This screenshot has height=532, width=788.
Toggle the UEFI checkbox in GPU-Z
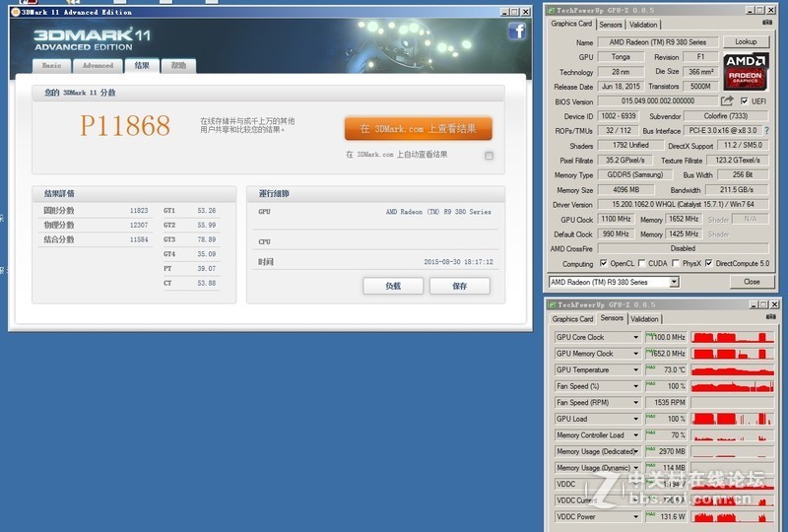745,101
